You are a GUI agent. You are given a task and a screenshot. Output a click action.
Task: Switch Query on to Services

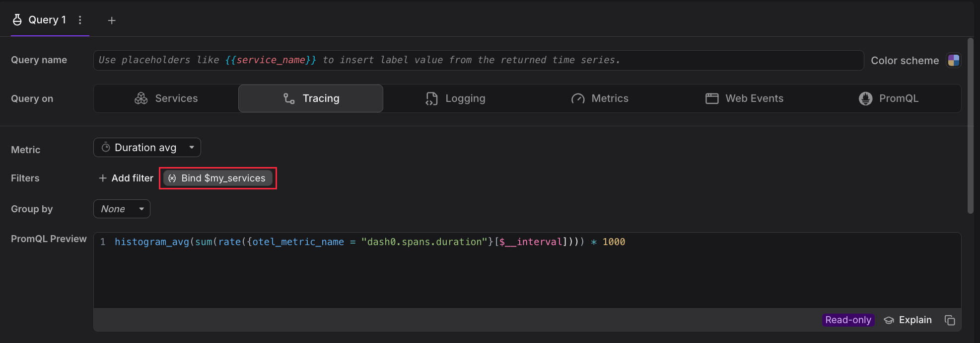[166, 98]
